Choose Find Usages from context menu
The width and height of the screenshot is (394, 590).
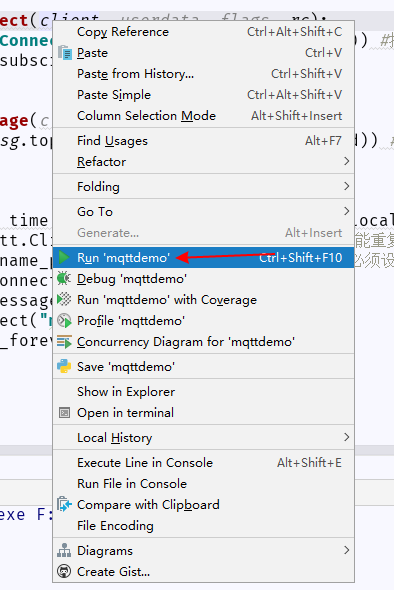(x=203, y=141)
